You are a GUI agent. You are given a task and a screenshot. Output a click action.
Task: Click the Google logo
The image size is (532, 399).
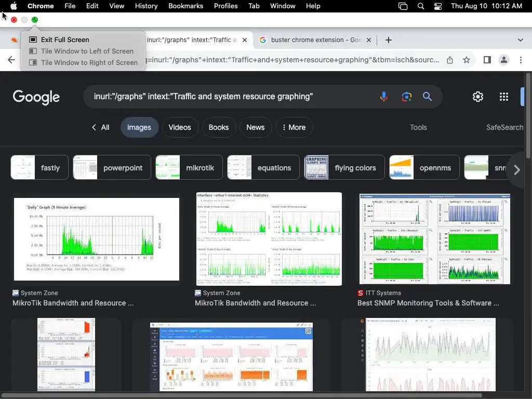36,97
